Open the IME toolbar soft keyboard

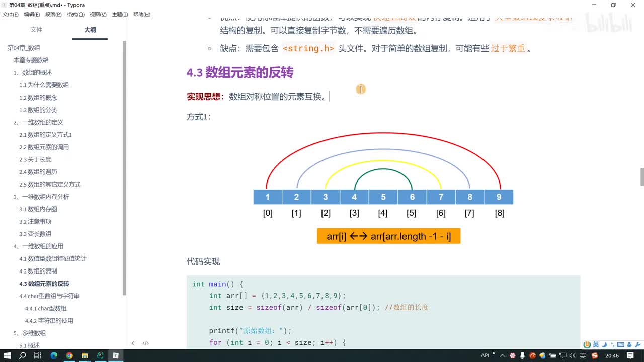coord(620,344)
